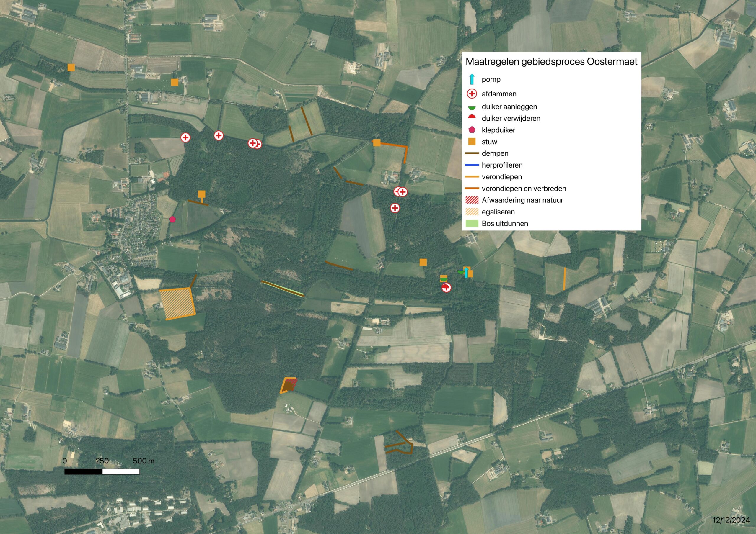Click the 500 m scale label
Screen dimensions: 756x534
pyautogui.click(x=144, y=461)
